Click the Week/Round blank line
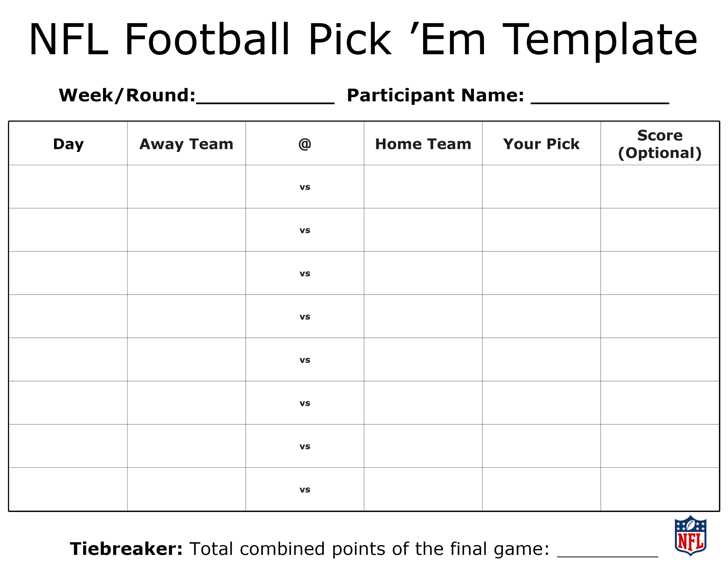 265,100
